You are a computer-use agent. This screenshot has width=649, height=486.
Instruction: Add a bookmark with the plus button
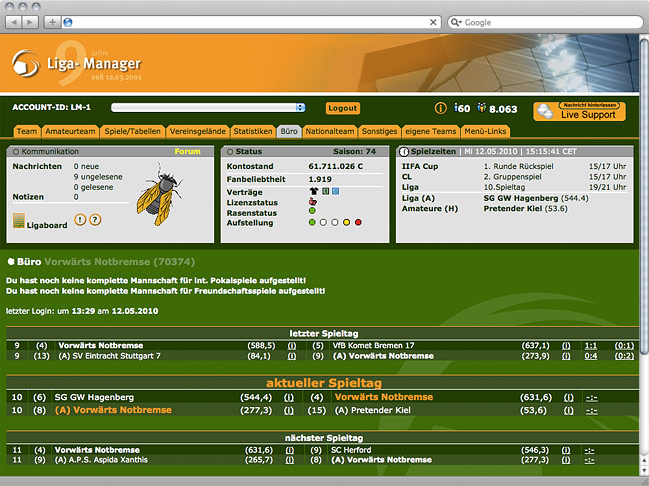[x=53, y=22]
